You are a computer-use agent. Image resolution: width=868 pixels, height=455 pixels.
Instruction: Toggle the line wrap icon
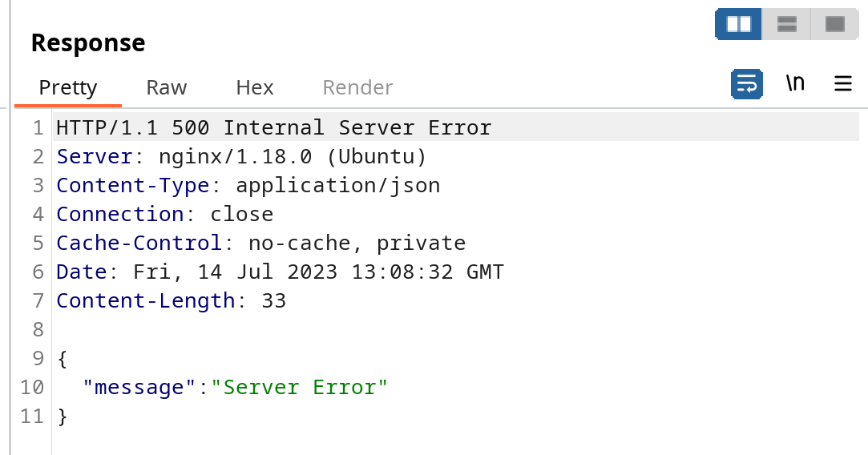(x=747, y=84)
